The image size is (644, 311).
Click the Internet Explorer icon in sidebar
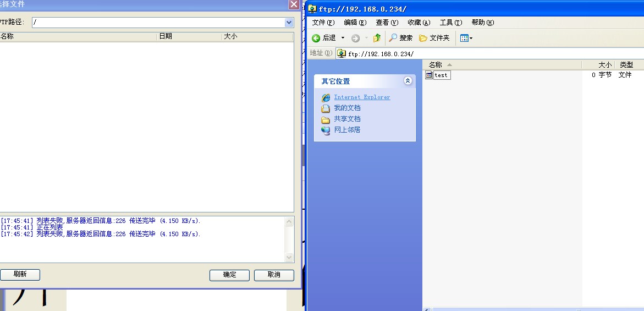326,98
